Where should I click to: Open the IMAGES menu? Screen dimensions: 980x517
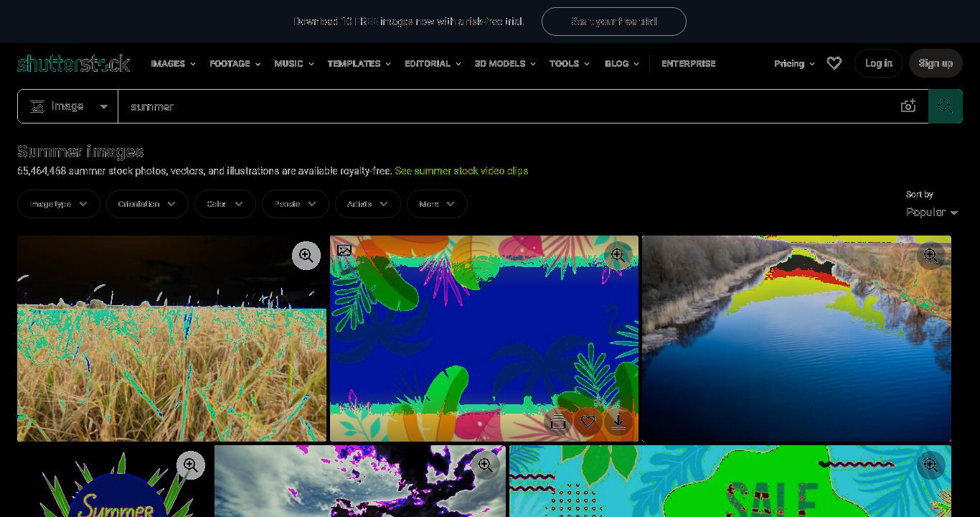coord(173,63)
